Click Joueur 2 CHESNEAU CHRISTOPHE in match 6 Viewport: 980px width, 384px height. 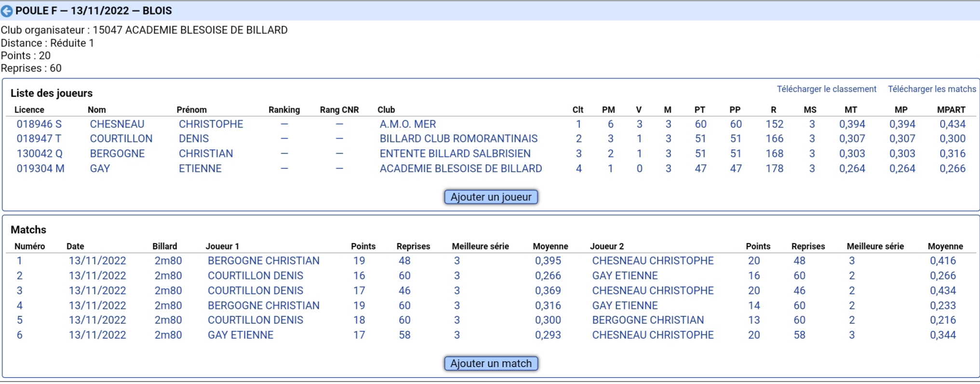653,335
